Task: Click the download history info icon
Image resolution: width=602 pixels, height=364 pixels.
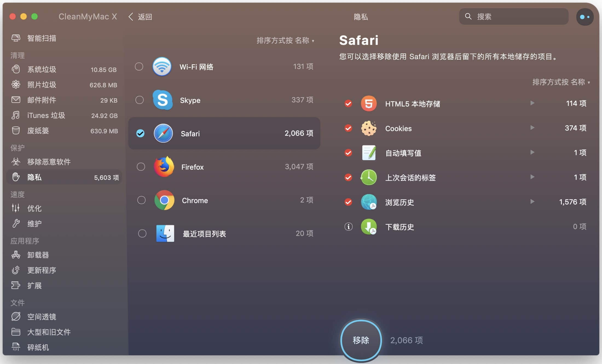Action: [x=348, y=227]
